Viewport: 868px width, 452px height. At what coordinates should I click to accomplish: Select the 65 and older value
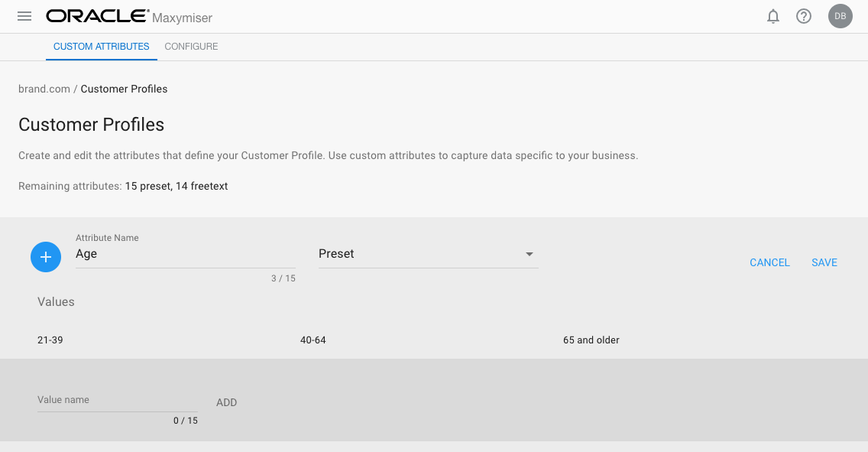pos(591,340)
